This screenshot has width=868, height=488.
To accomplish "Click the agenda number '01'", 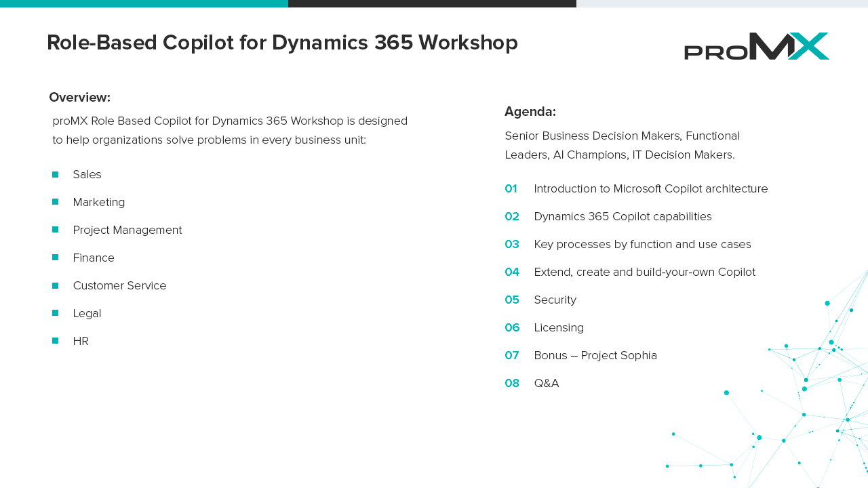I will click(x=511, y=188).
